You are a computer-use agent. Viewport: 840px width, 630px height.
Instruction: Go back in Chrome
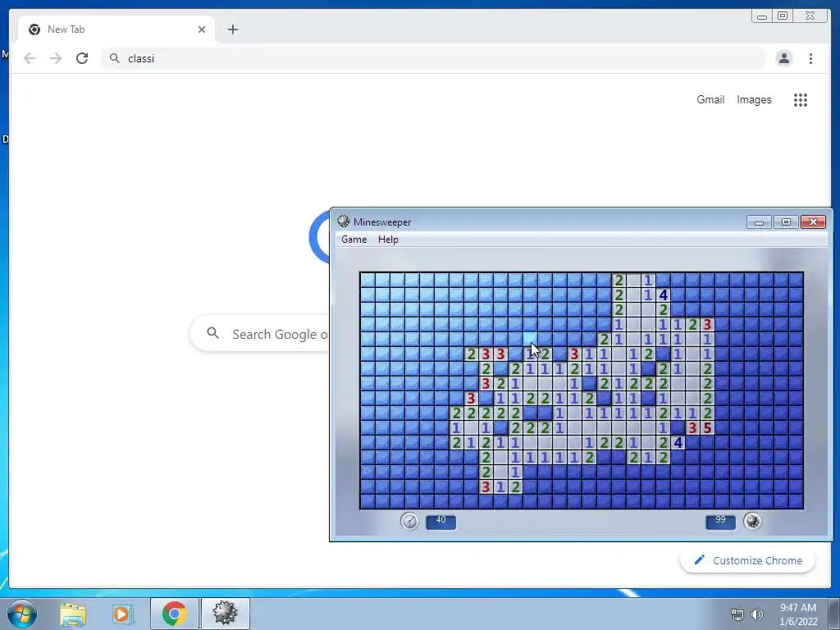[x=30, y=58]
